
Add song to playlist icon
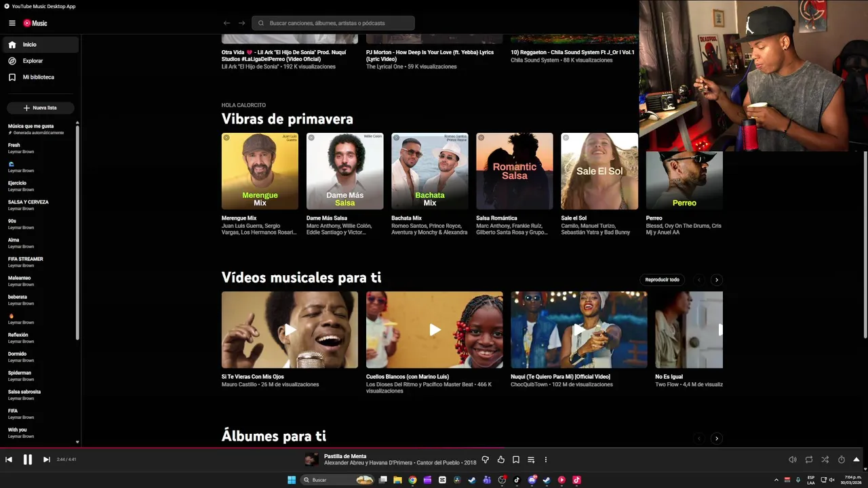coord(531,460)
